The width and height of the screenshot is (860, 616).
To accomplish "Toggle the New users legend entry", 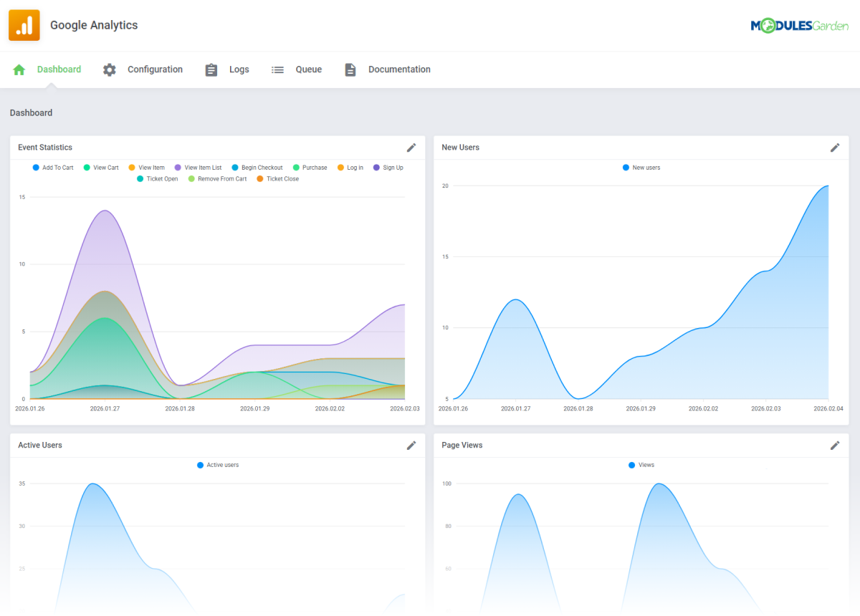I will (x=641, y=168).
